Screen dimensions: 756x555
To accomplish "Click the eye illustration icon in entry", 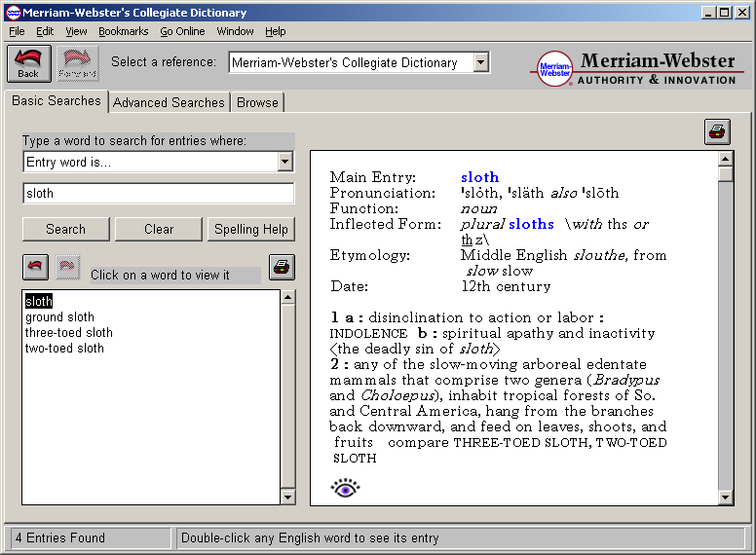I will click(345, 488).
